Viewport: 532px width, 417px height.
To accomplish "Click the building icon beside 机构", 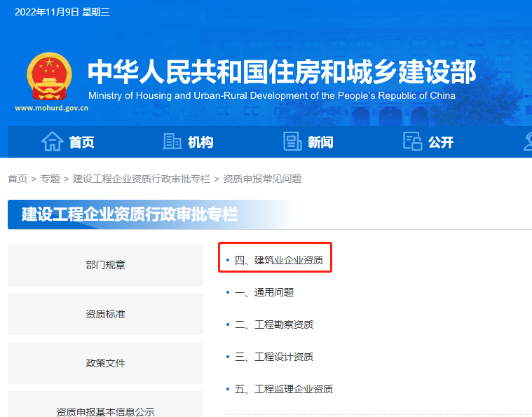I will pyautogui.click(x=172, y=141).
